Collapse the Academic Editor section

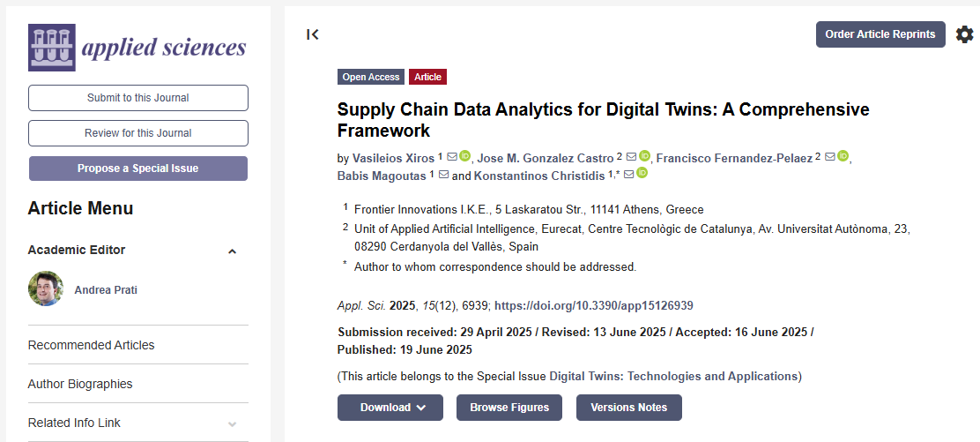tap(232, 251)
